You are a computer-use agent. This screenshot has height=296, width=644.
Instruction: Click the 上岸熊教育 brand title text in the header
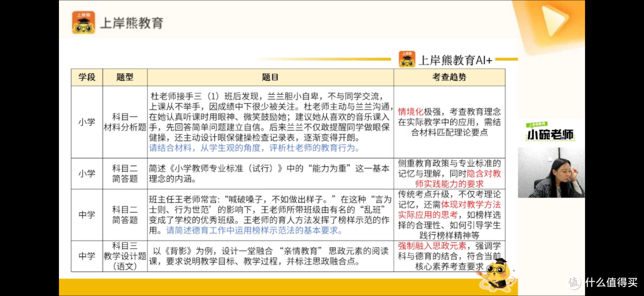[x=132, y=23]
